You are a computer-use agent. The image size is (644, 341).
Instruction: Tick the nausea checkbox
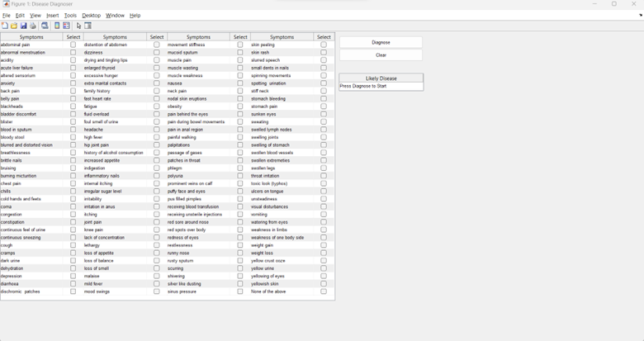pyautogui.click(x=240, y=83)
